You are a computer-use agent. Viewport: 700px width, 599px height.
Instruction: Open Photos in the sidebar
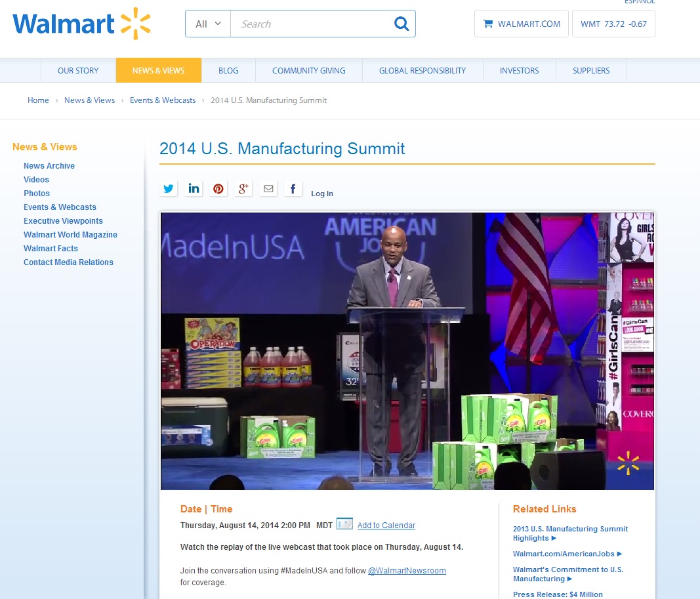coord(37,194)
